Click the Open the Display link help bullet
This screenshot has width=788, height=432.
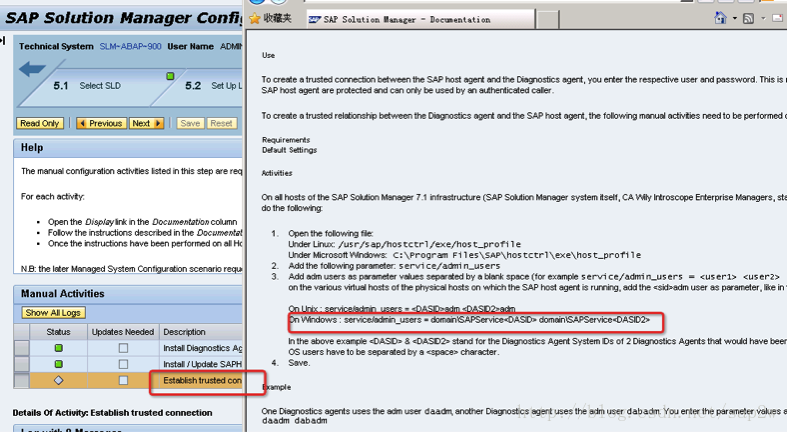(143, 222)
